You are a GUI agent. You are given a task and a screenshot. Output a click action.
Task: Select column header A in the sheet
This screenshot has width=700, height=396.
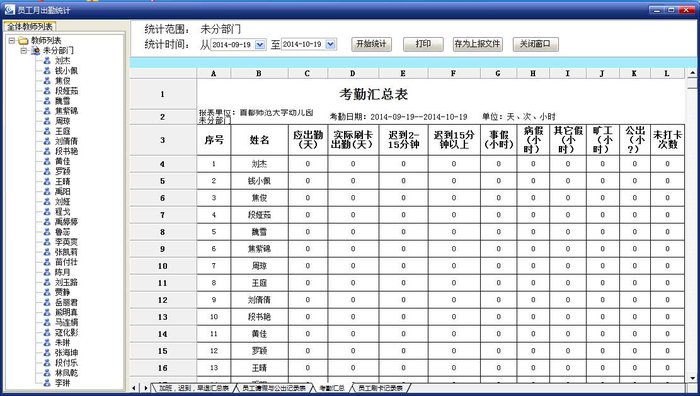coord(214,73)
